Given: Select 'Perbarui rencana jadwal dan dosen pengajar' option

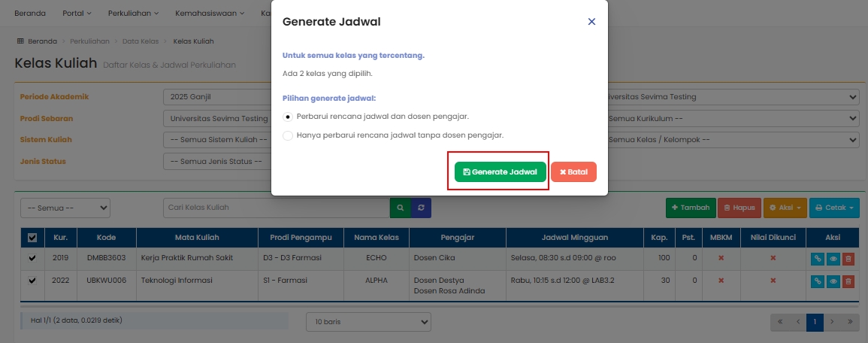Looking at the screenshot, I should tap(288, 117).
